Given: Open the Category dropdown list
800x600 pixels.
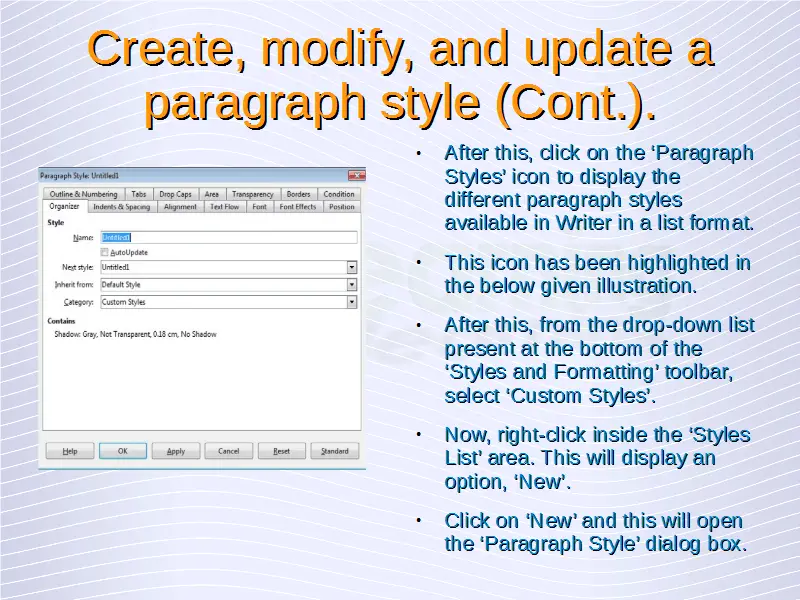Looking at the screenshot, I should click(352, 302).
